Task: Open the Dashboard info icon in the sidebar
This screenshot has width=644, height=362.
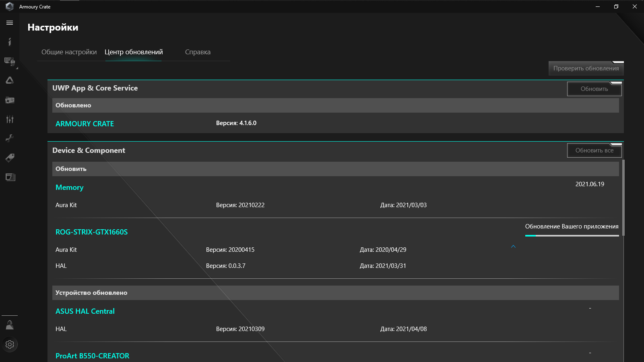Action: pos(10,42)
